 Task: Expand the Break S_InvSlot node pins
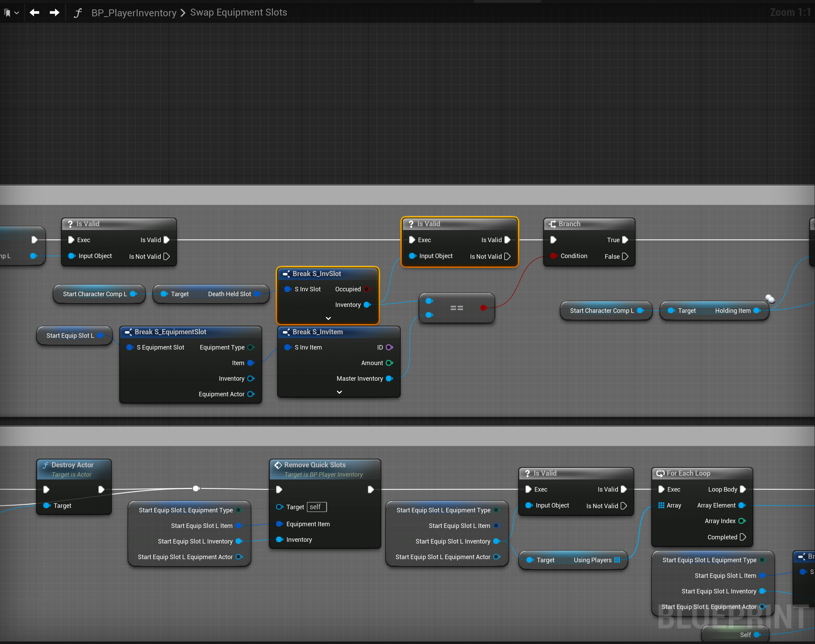point(328,319)
